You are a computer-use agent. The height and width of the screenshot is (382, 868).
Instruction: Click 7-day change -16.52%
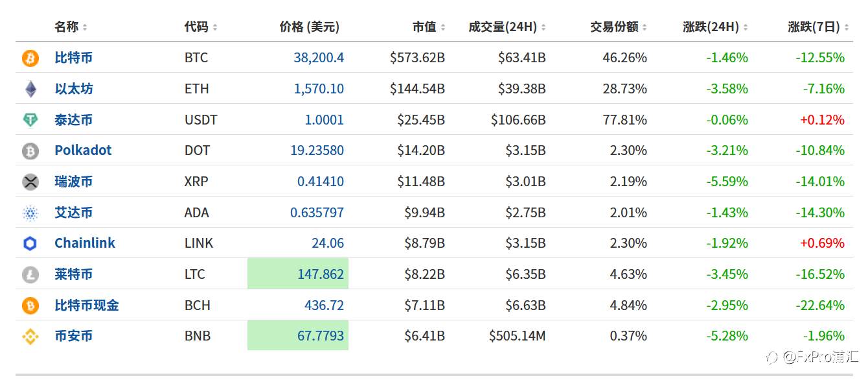820,274
